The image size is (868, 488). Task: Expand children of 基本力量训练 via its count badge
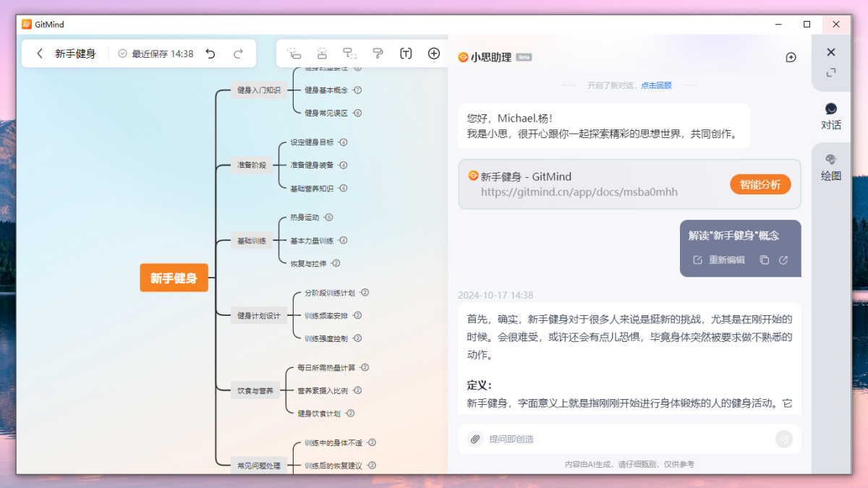(343, 240)
